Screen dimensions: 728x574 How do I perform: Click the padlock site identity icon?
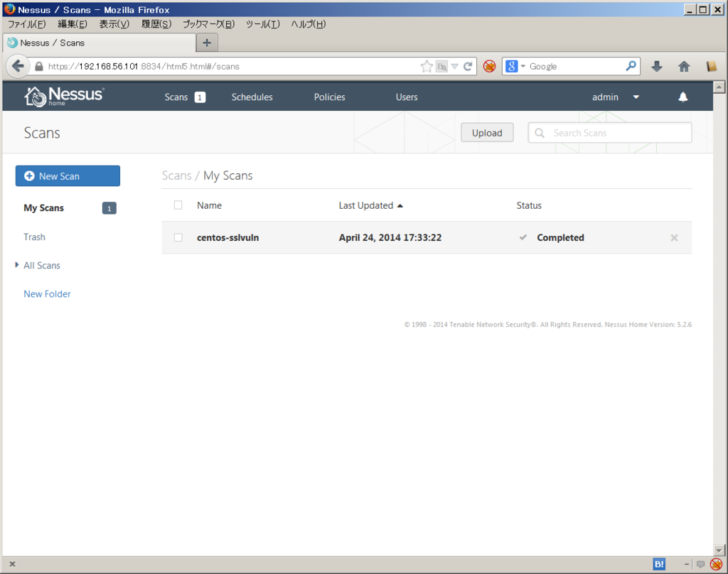[x=39, y=66]
